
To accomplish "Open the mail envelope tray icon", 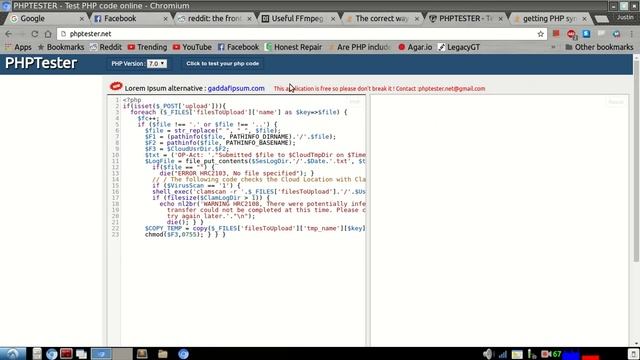I will 517,354.
